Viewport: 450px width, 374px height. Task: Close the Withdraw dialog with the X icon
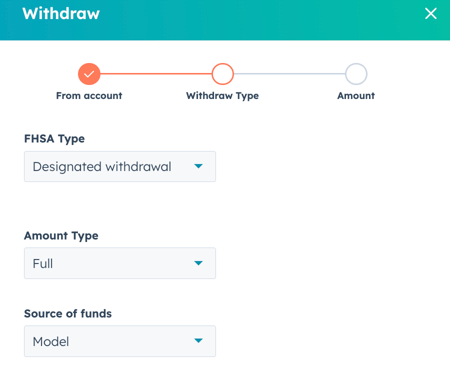coord(431,14)
